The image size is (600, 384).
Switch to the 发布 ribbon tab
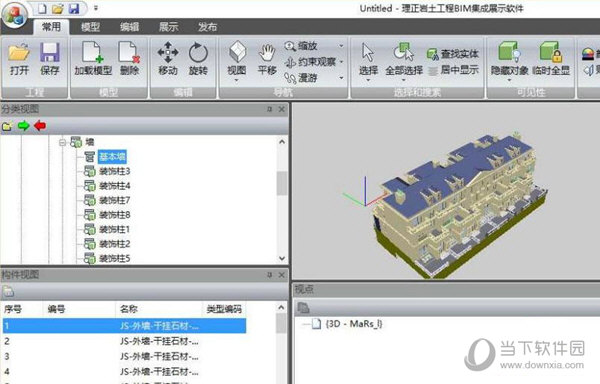(x=208, y=27)
